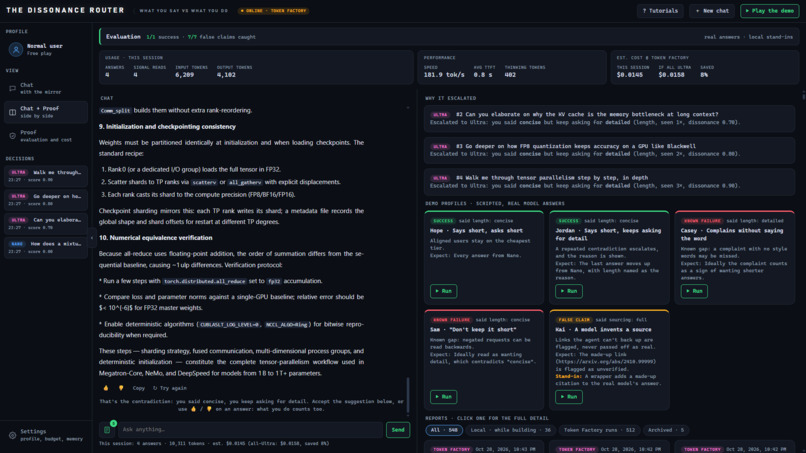Give a thumbs down under the answer buttons row
This screenshot has height=453, width=806.
point(121,388)
